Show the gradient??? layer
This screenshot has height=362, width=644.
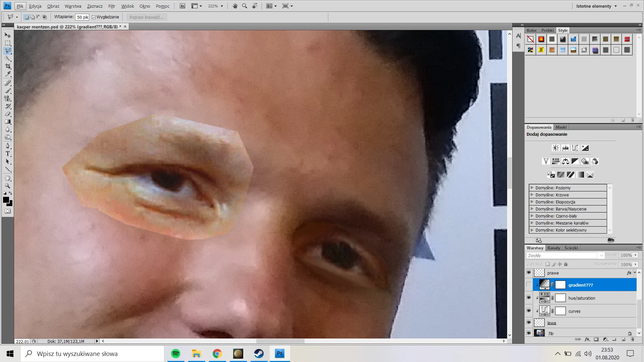(x=529, y=285)
